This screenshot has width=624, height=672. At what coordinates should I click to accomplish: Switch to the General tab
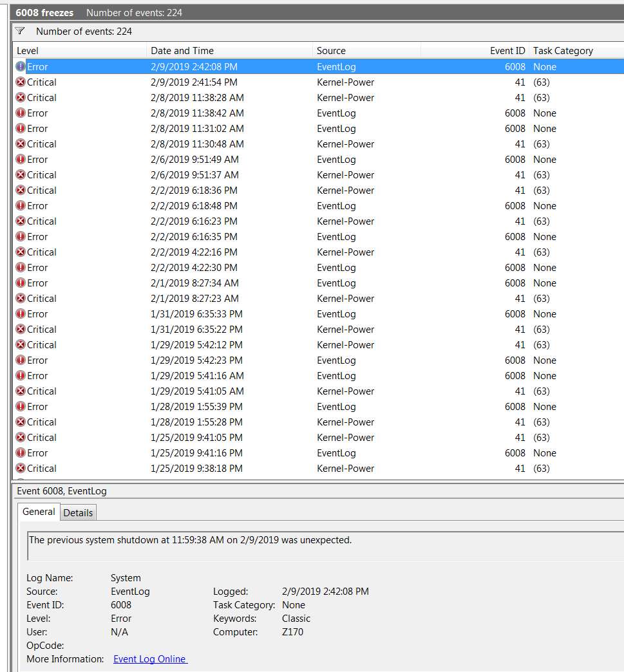(39, 512)
